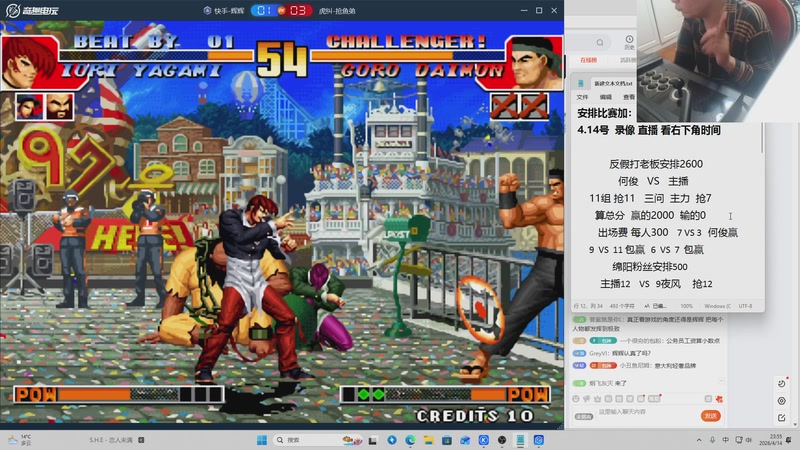Click the notification bell in taskbar

coord(789,440)
